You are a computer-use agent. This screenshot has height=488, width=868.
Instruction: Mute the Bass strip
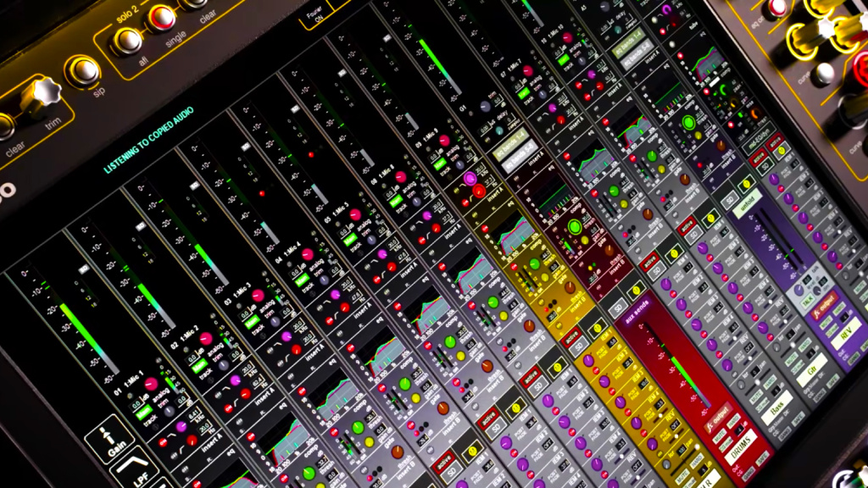pyautogui.click(x=756, y=397)
